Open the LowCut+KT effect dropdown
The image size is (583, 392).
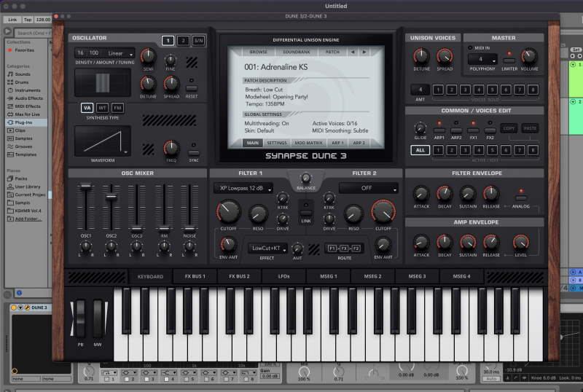[x=266, y=248]
